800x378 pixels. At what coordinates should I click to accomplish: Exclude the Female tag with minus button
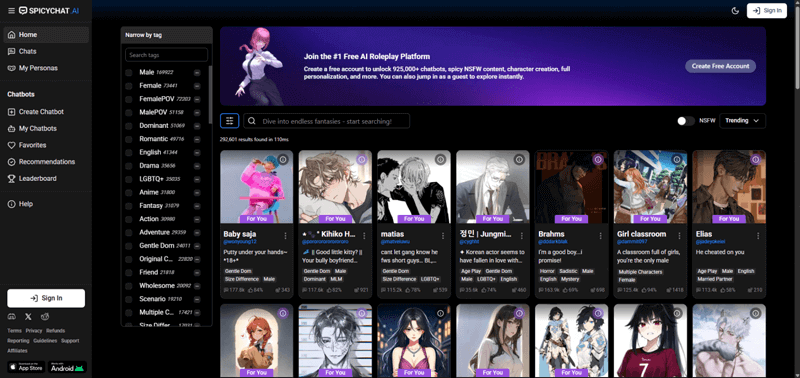click(x=197, y=86)
